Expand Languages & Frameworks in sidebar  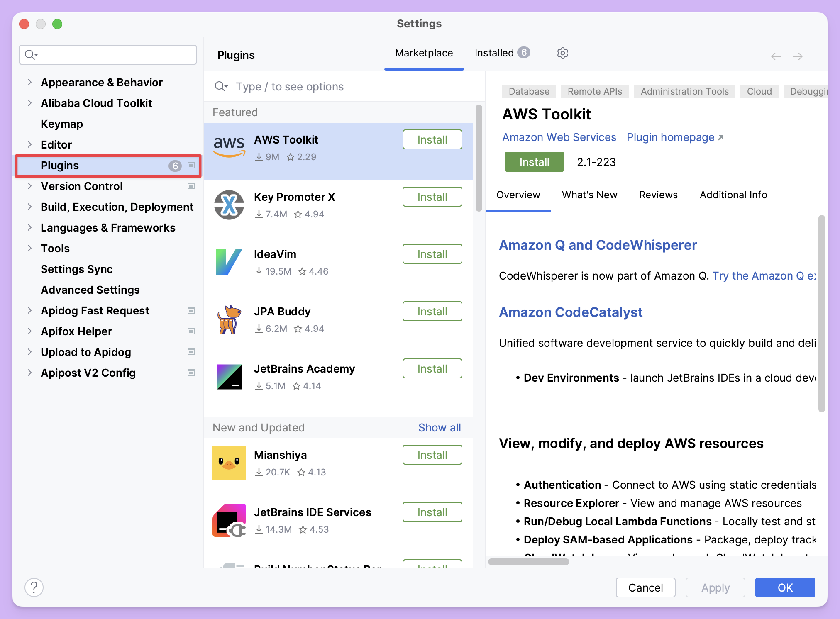coord(29,227)
